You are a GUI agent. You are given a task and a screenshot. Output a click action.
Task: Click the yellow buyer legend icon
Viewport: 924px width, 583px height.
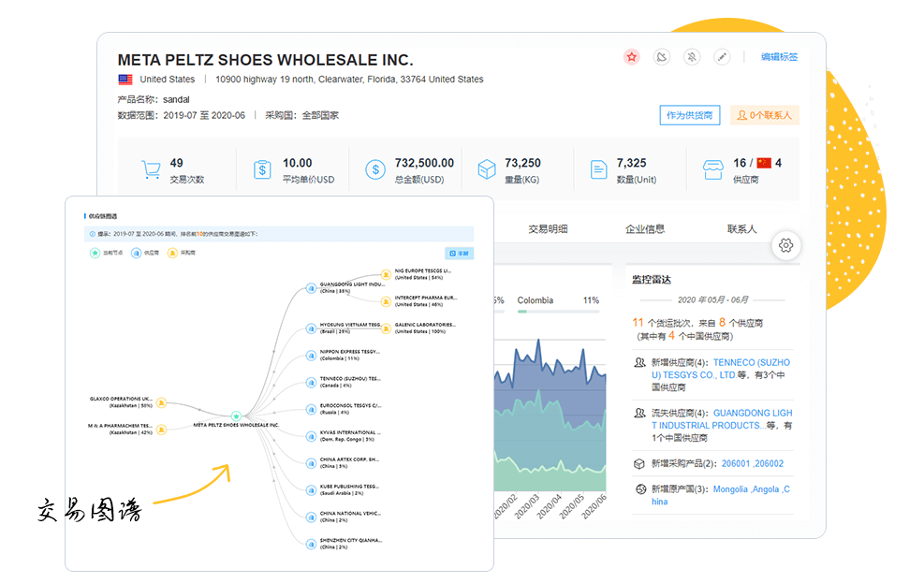pos(172,254)
